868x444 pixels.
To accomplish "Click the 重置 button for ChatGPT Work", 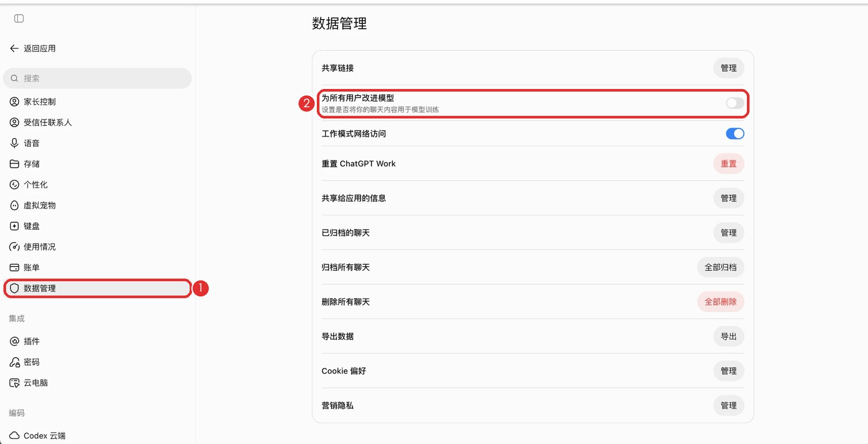I will coord(729,163).
